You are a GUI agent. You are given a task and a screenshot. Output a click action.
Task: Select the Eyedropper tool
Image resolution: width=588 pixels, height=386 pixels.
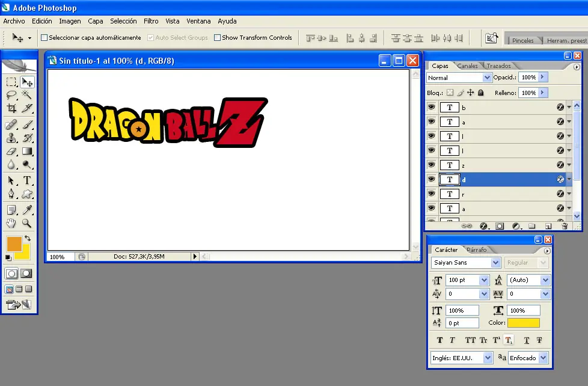tap(27, 210)
